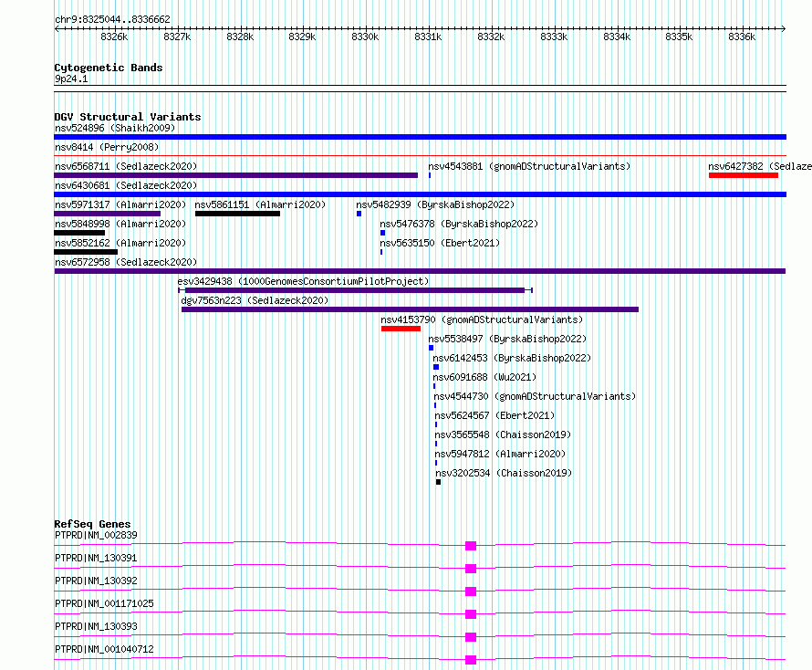The height and width of the screenshot is (670, 812).
Task: Select the exon box on the PTPRD|NM_130392 track
Action: click(471, 591)
